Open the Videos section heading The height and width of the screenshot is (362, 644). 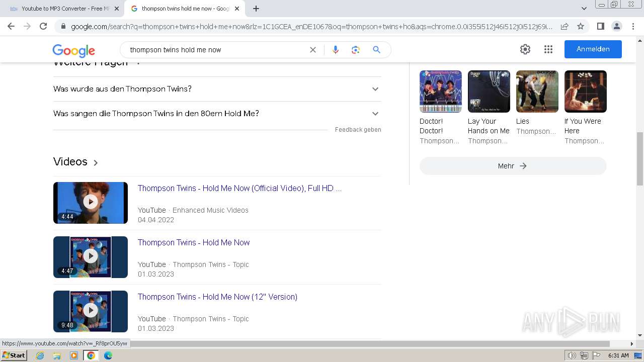click(75, 162)
